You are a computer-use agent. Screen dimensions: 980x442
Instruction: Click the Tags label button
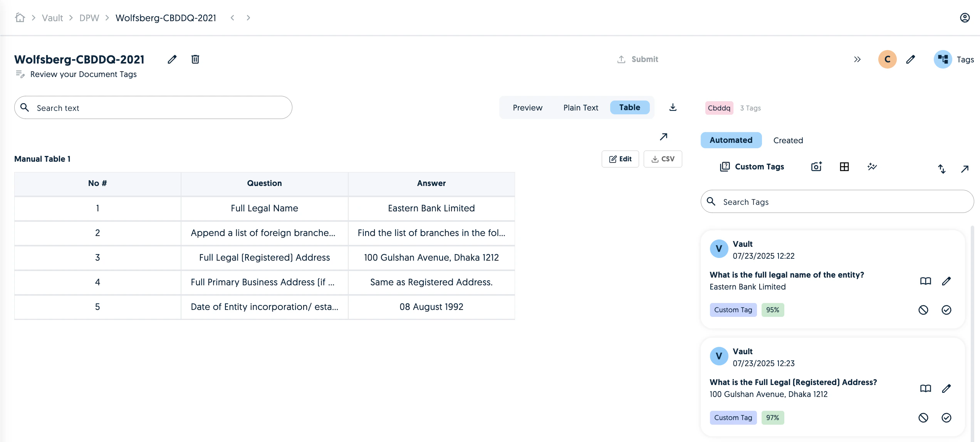[965, 60]
